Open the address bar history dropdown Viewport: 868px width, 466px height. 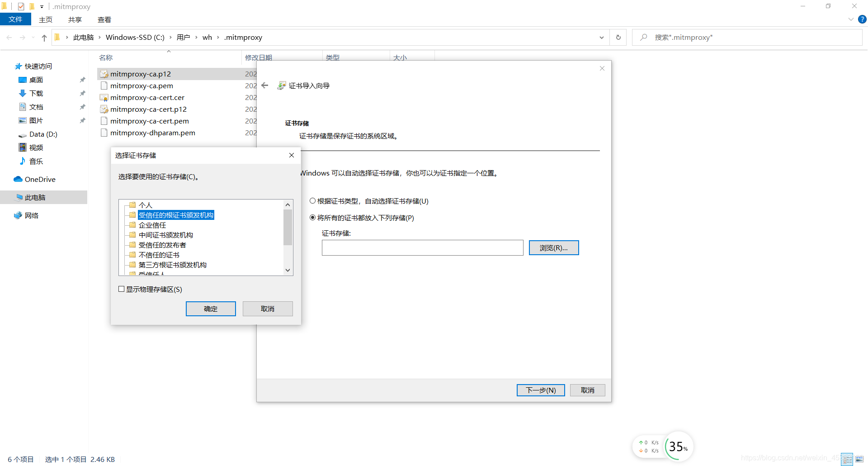[601, 37]
